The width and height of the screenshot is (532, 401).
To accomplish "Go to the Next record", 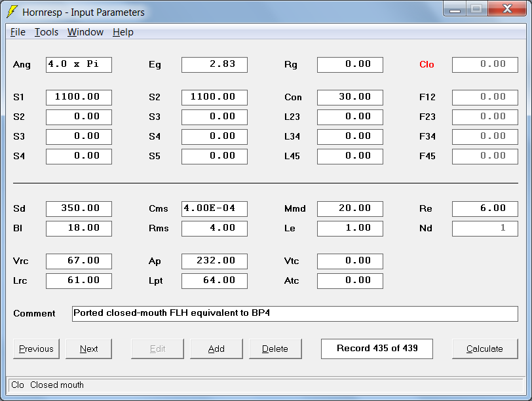I will tap(88, 349).
